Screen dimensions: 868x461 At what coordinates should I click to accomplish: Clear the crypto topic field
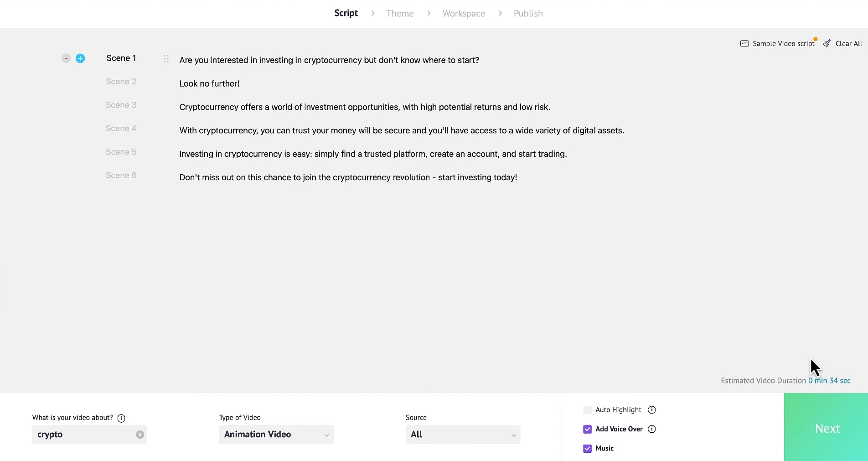coord(140,435)
